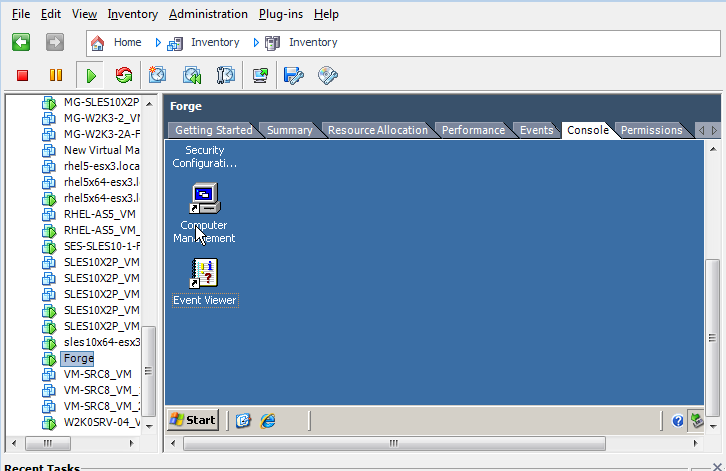The image size is (726, 471).
Task: Click the MG-W2K3-2A VM icon in tree
Action: pos(49,134)
